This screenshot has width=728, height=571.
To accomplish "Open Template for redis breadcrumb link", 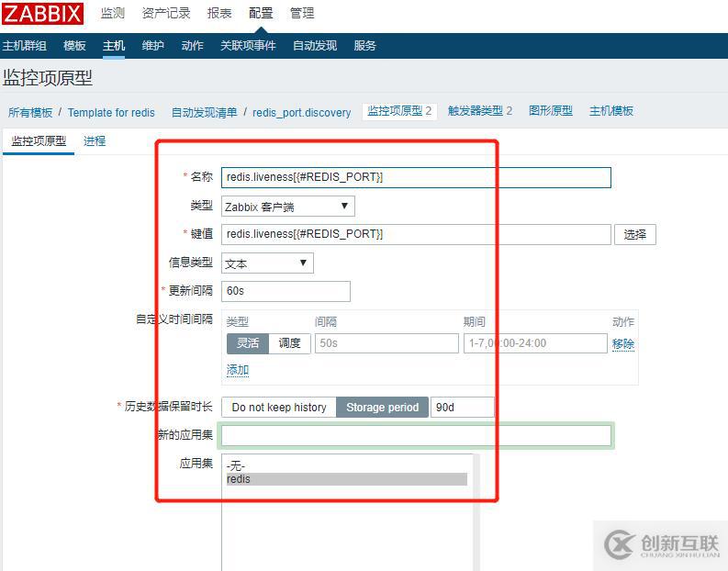I will click(111, 112).
